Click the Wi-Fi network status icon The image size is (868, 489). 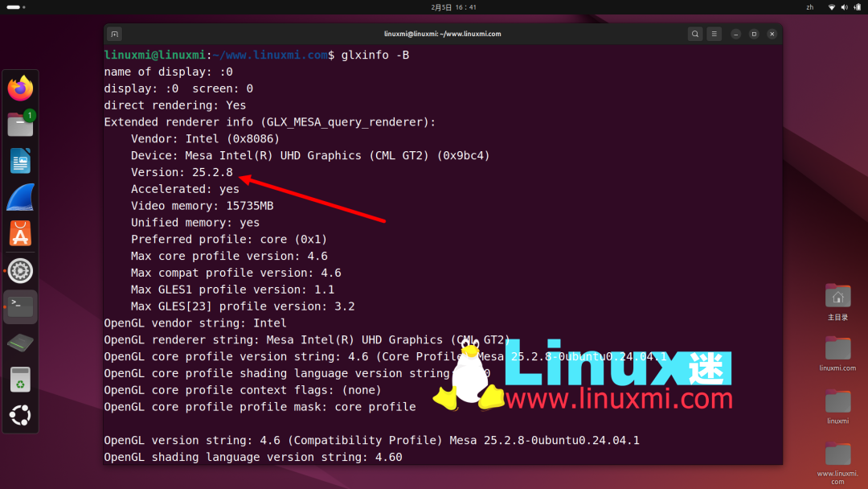(832, 7)
